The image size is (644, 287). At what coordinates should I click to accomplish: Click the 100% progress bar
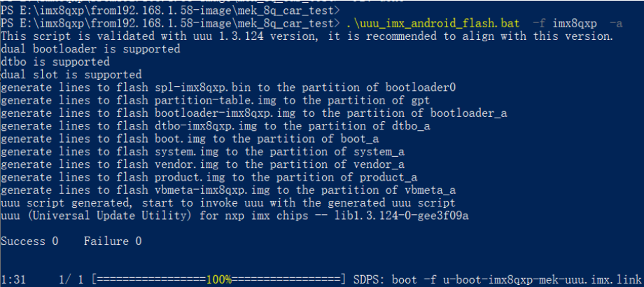click(x=219, y=279)
